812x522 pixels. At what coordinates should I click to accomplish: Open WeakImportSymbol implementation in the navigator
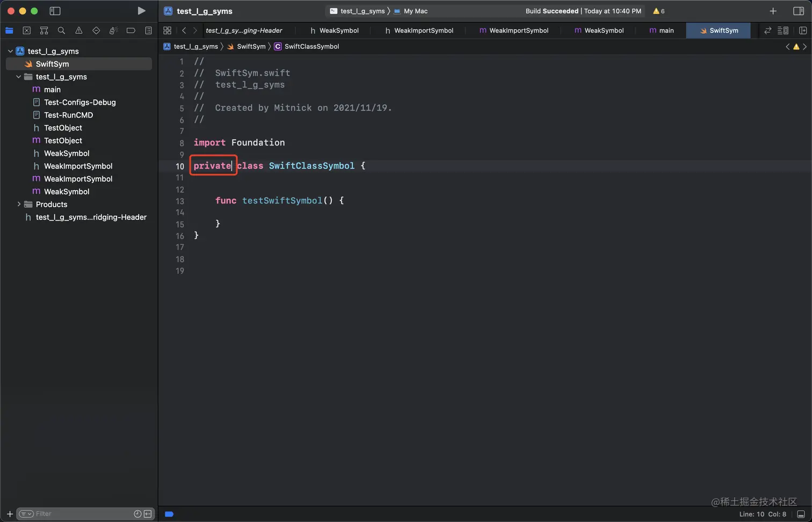click(78, 179)
